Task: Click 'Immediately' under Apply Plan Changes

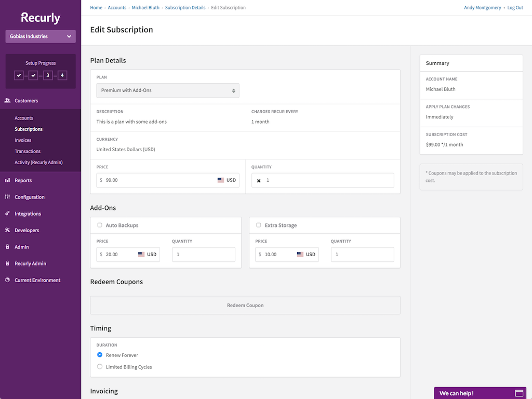Action: 440,117
